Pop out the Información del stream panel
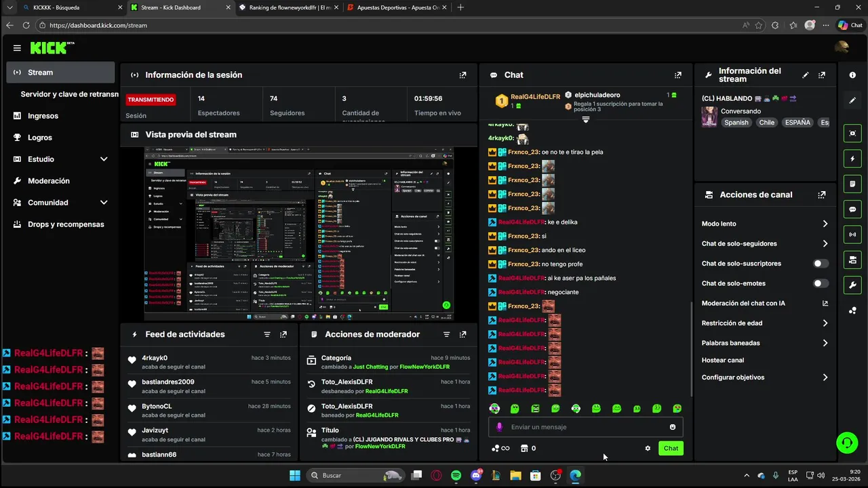 coord(822,75)
